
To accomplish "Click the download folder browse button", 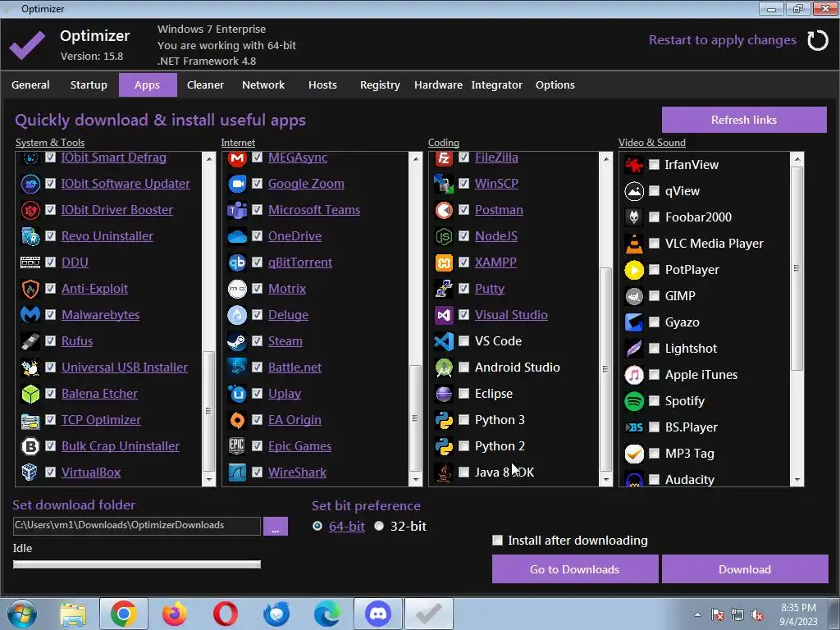I will point(276,526).
